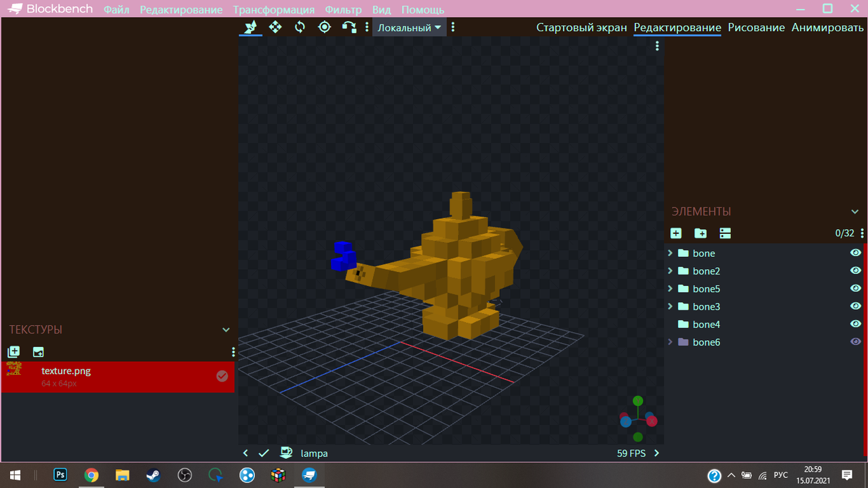This screenshot has width=868, height=488.
Task: Open the Локальный transform space dropdown
Action: pos(409,28)
